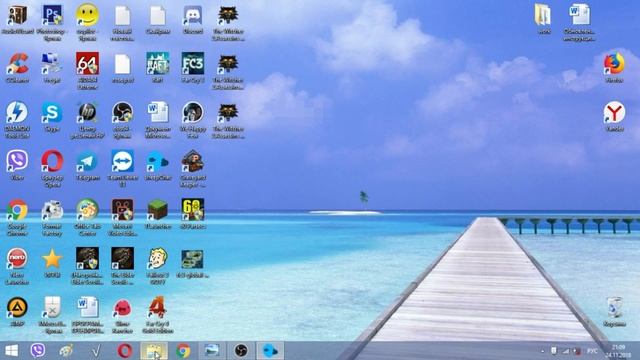
Task: Open the Windows Start menu
Action: [11, 351]
